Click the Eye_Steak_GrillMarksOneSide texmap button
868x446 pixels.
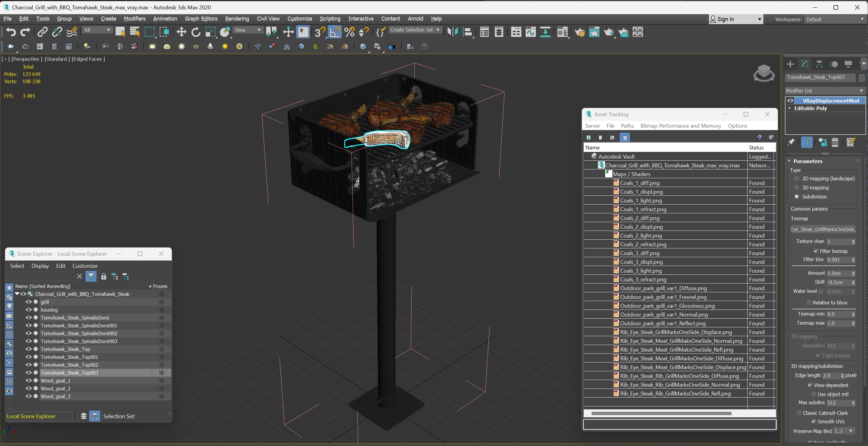[x=823, y=229]
